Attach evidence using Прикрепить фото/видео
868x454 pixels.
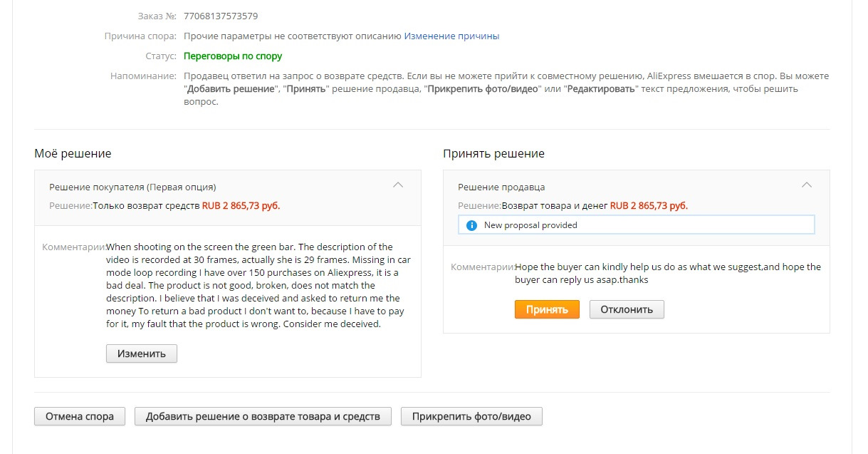(471, 416)
